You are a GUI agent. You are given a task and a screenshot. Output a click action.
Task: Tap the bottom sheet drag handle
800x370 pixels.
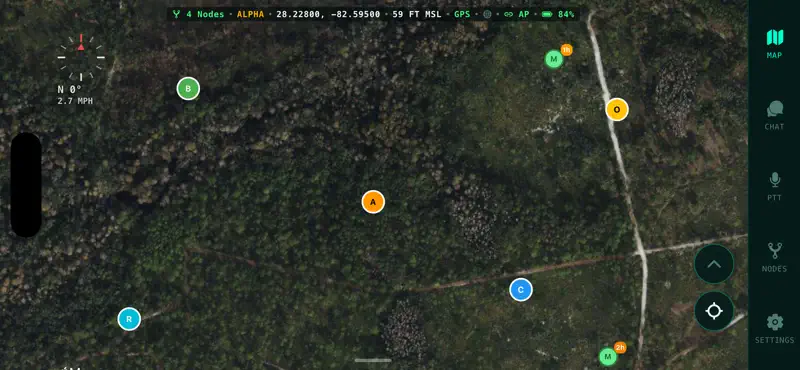tap(373, 360)
